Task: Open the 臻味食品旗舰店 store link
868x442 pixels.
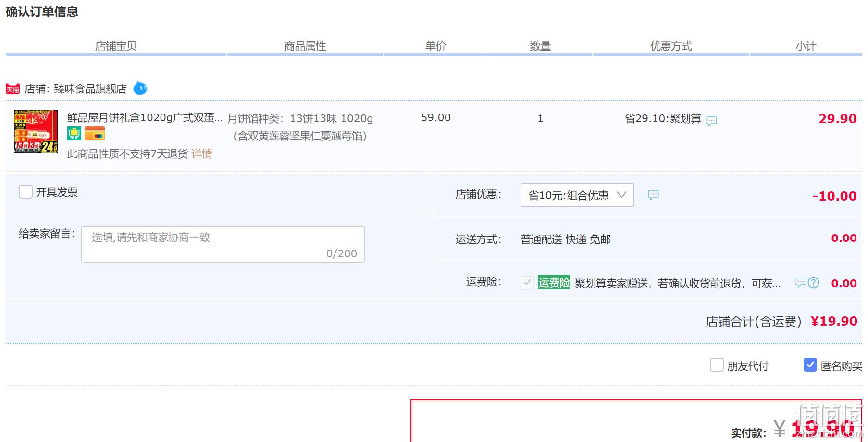Action: point(90,89)
